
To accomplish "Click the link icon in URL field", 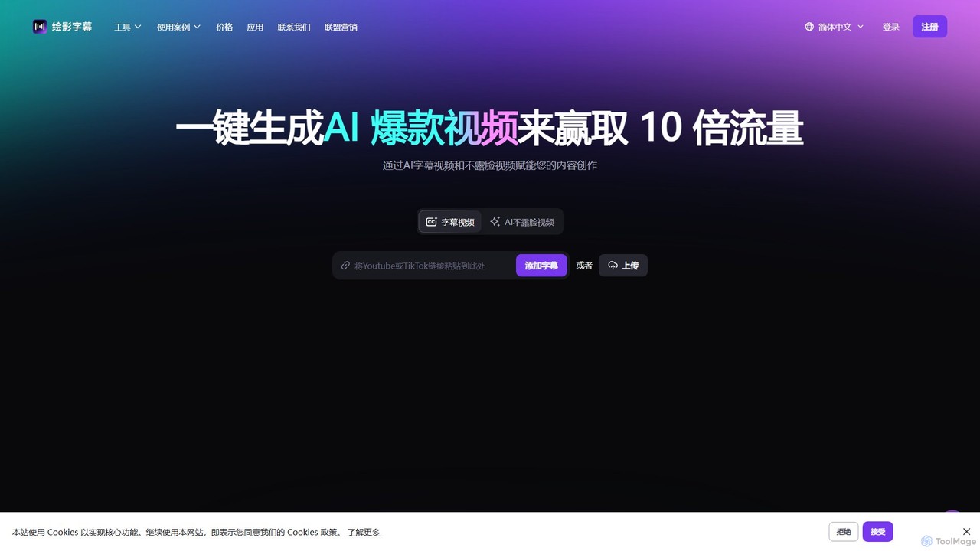I will pyautogui.click(x=345, y=266).
